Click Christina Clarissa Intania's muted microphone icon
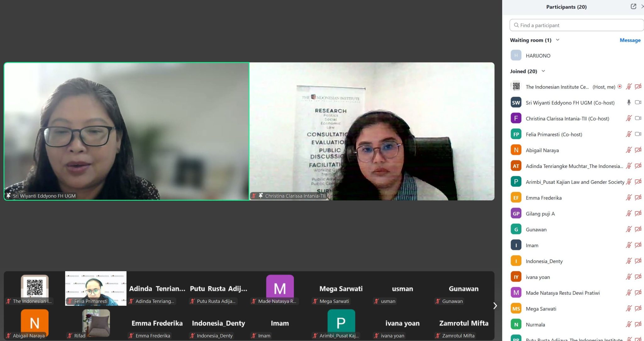Viewport: 644px width, 341px height. click(629, 118)
